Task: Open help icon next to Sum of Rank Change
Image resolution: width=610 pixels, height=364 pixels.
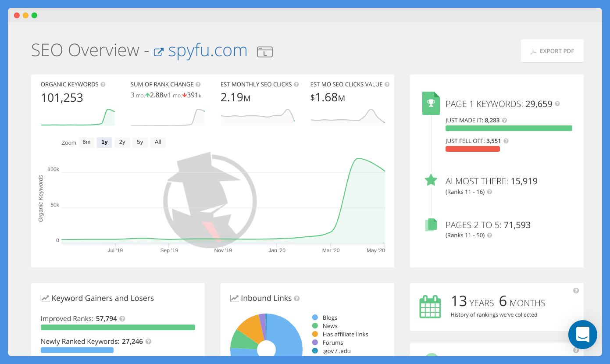Action: tap(198, 84)
